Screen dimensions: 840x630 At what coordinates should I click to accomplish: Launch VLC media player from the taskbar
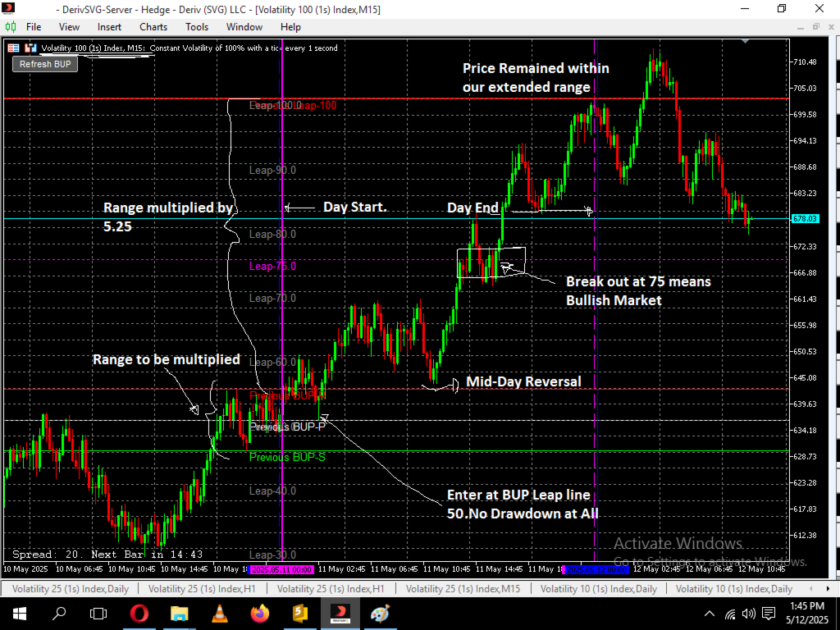tap(220, 613)
